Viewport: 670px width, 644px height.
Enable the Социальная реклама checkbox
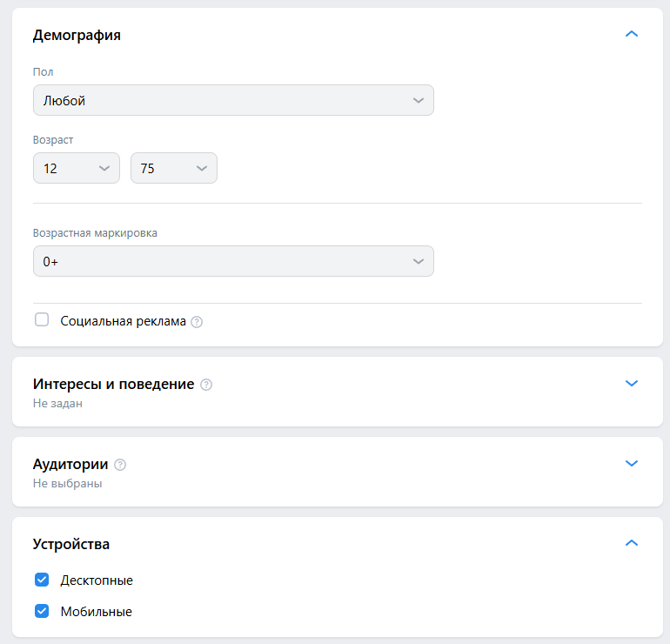42,319
